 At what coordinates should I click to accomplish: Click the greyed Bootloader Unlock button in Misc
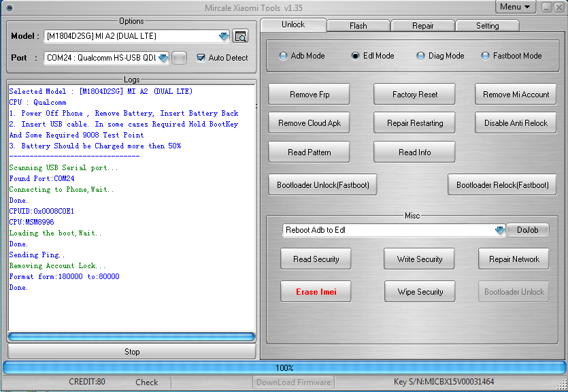[514, 292]
